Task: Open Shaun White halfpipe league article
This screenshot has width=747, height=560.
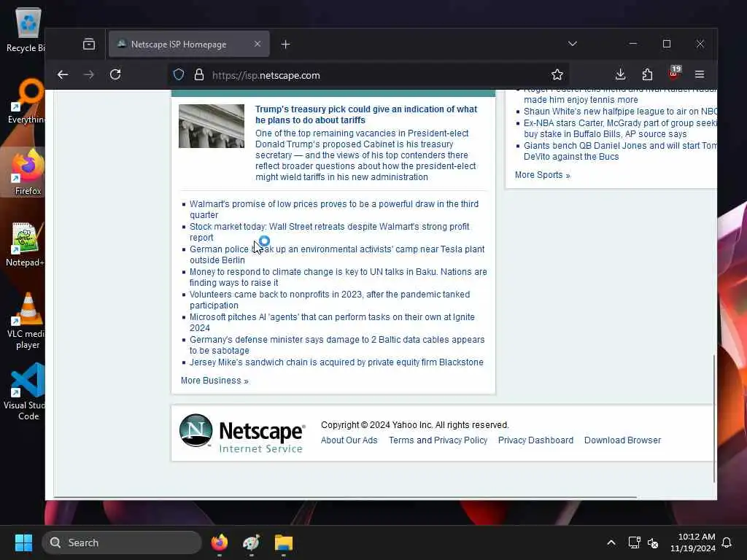Action: coord(620,112)
